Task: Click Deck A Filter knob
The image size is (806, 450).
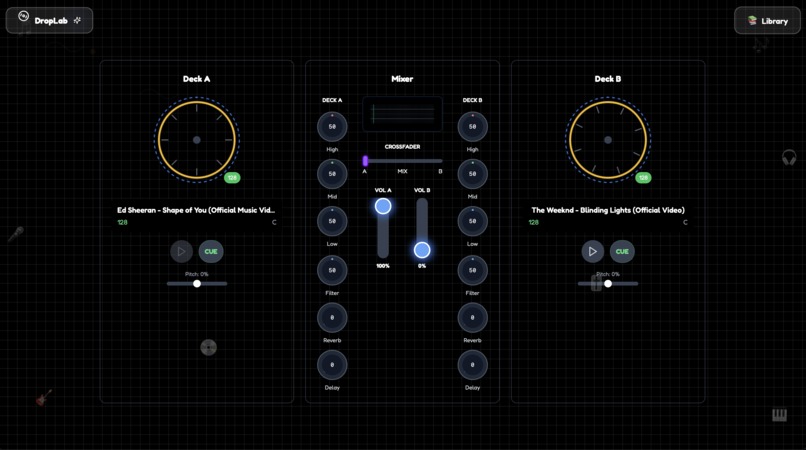Action: (x=332, y=270)
